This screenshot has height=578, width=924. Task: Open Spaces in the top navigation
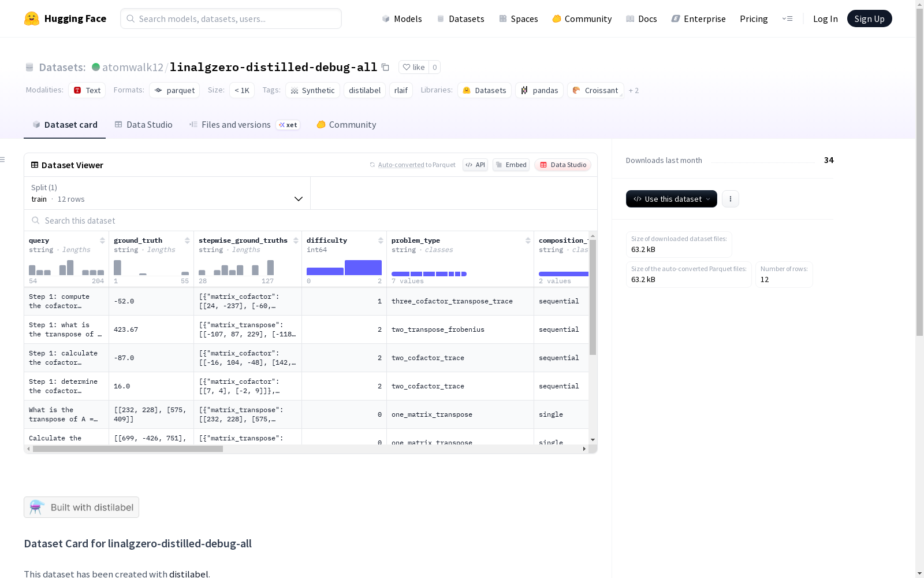click(x=519, y=18)
